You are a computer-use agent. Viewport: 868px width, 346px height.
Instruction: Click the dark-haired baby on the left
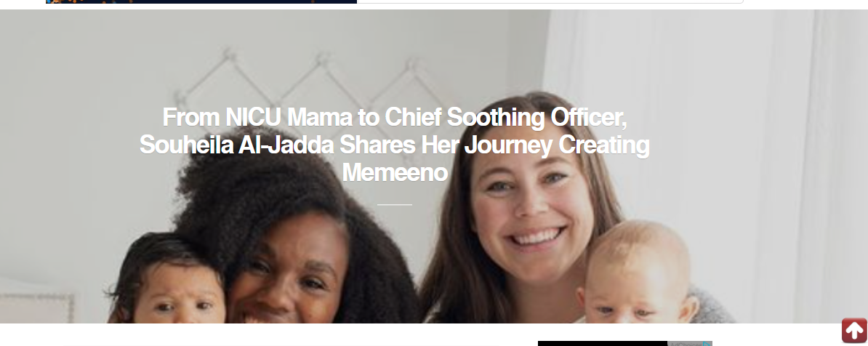pyautogui.click(x=169, y=282)
